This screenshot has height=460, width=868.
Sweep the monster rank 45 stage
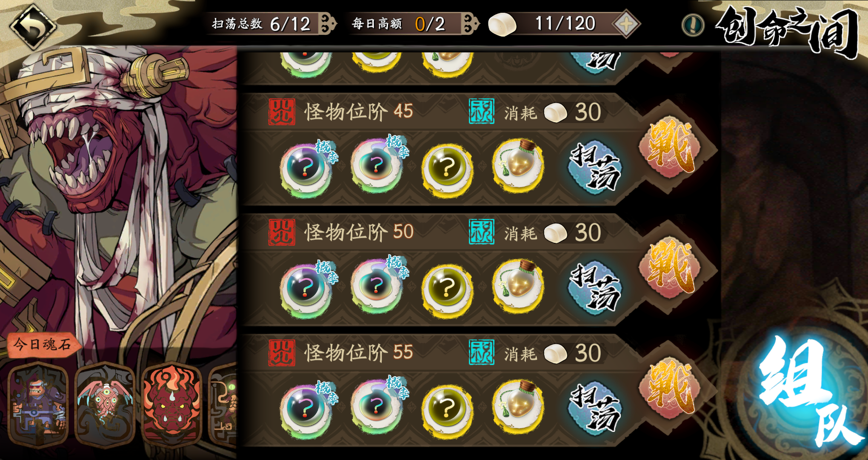(x=596, y=167)
